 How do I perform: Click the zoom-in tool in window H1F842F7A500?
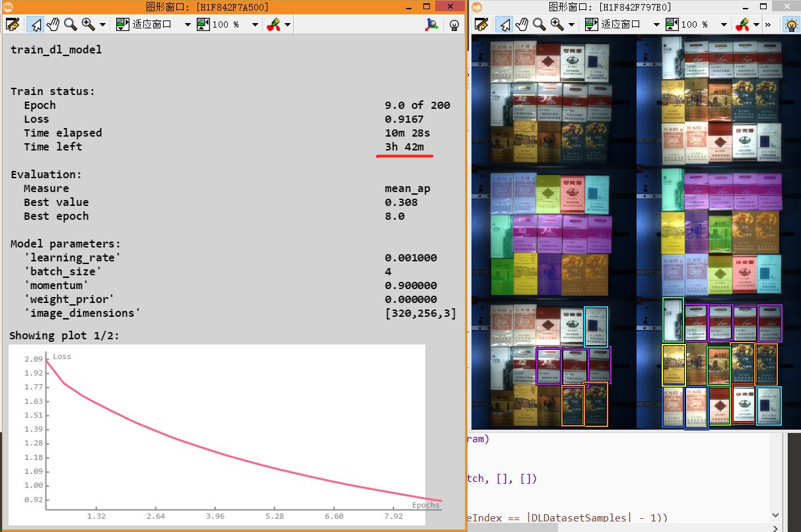88,24
